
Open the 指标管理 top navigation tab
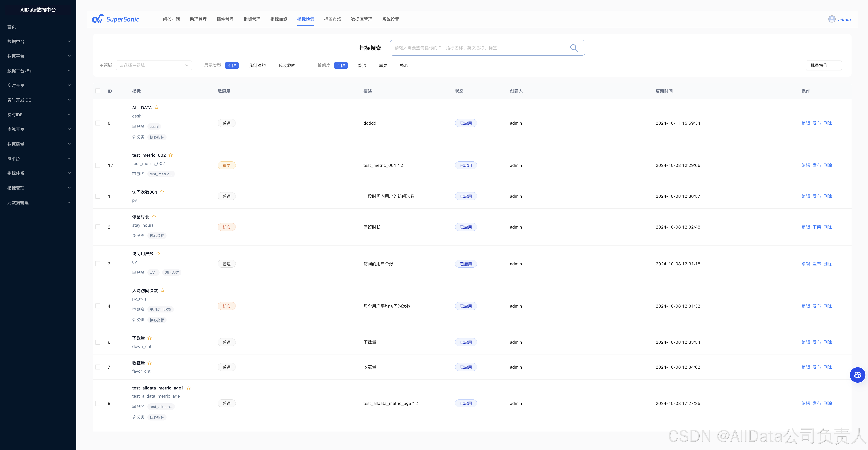(x=252, y=19)
